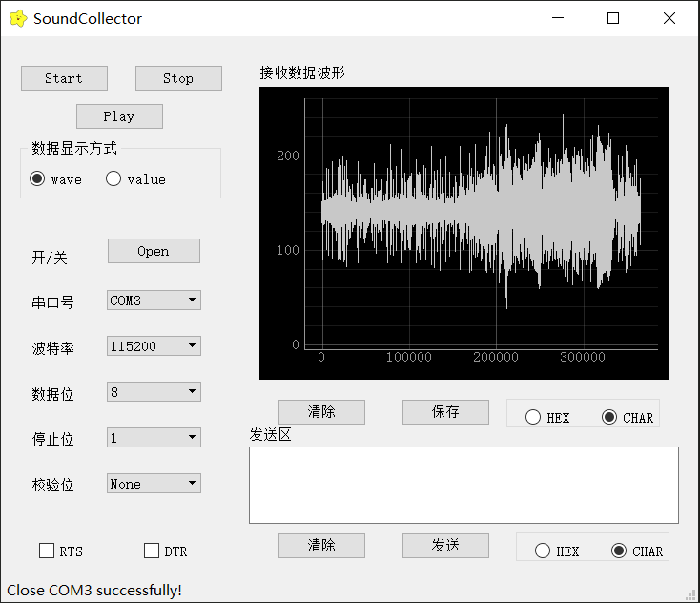Click the 保存 save button
Viewport: 700px width, 603px height.
click(x=445, y=412)
